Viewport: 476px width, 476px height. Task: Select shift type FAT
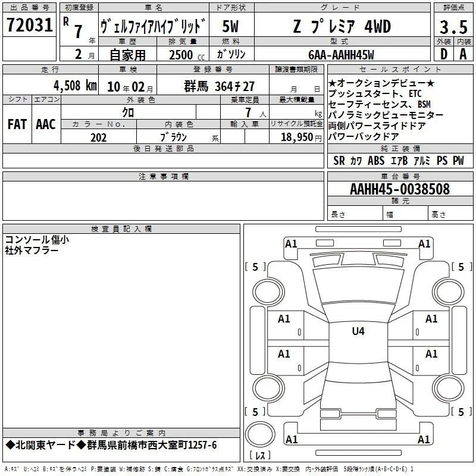point(17,124)
